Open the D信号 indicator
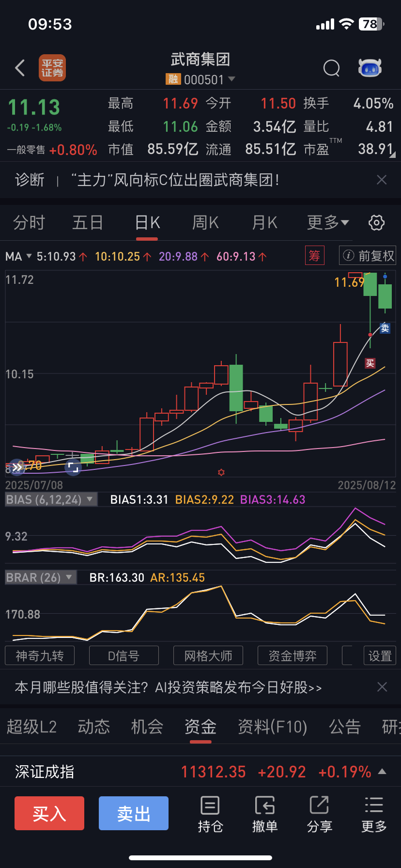 124,656
